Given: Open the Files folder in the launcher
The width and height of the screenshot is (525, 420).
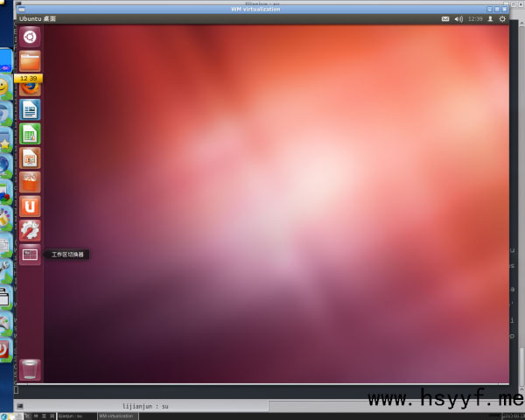Looking at the screenshot, I should pyautogui.click(x=30, y=60).
